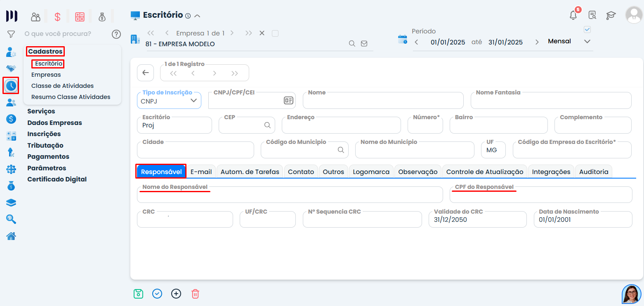
Task: Open the filter funnel icon in sidebar
Action: click(11, 34)
